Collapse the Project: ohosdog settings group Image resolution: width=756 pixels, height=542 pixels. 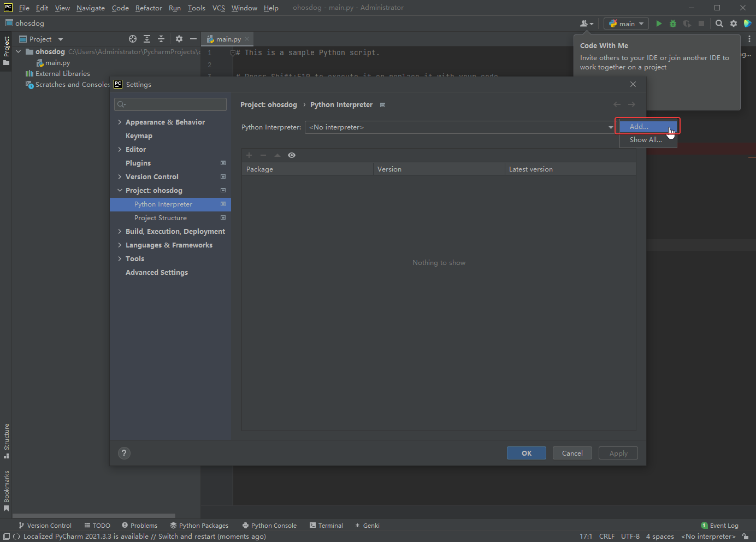pos(120,190)
